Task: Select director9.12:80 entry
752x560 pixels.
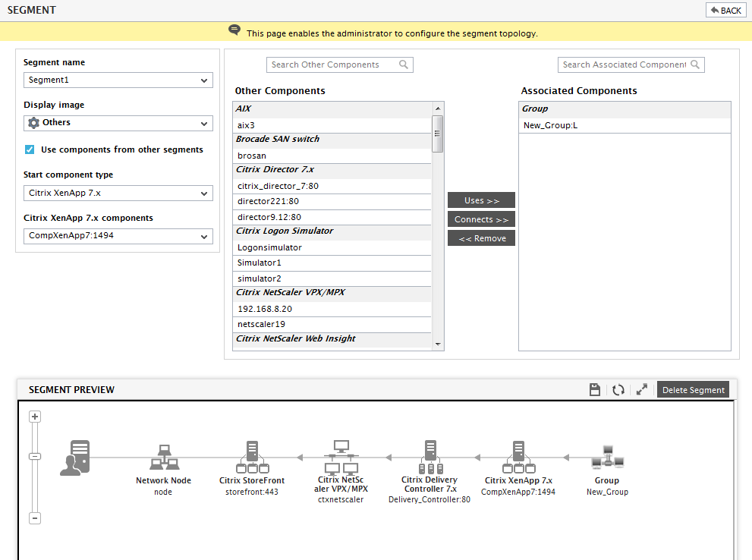Action: tap(332, 217)
